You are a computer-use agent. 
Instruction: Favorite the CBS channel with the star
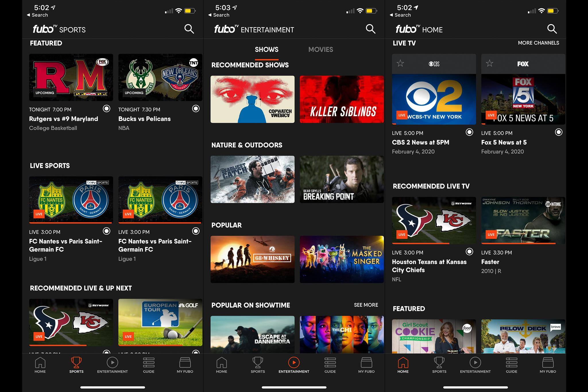pos(400,63)
